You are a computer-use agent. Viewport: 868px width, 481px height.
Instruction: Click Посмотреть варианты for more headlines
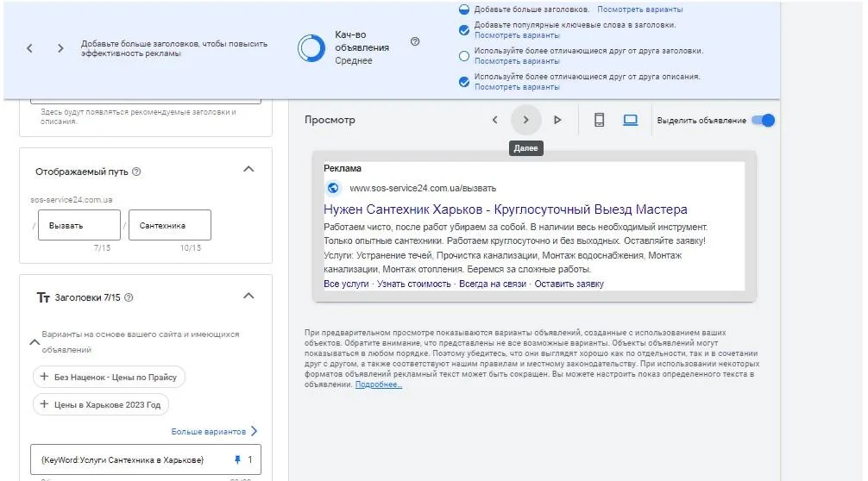coord(640,9)
